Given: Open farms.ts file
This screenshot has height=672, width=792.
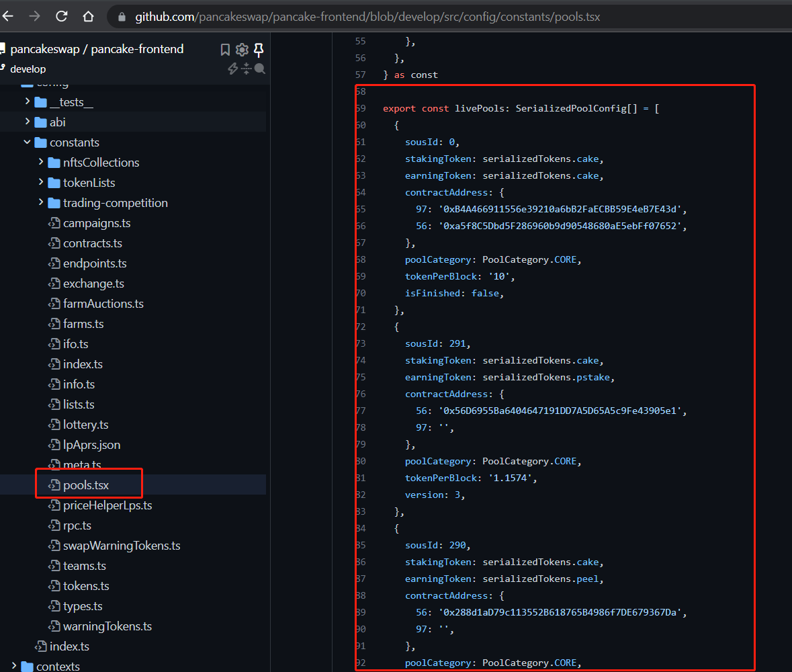Looking at the screenshot, I should coord(83,324).
